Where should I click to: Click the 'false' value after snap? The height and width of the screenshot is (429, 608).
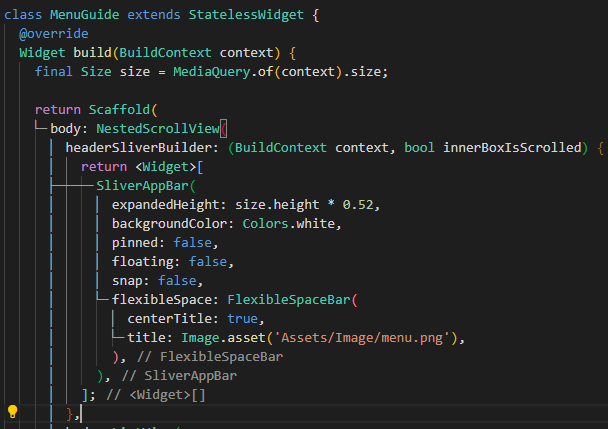coord(177,281)
